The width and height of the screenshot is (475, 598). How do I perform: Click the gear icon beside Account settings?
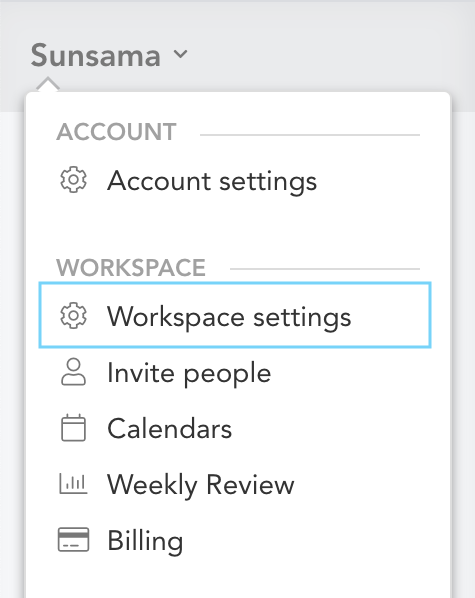(x=73, y=180)
